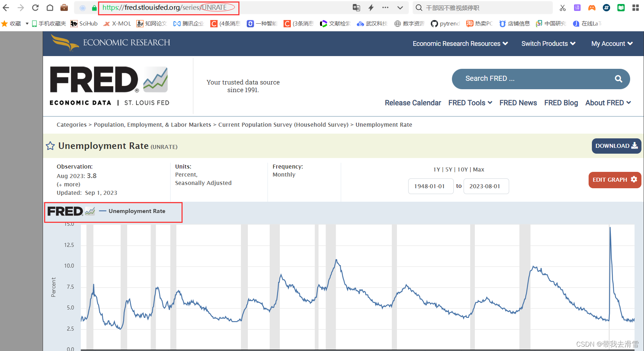Go back with the browser back arrow
Viewport: 644px width, 351px height.
(x=6, y=8)
